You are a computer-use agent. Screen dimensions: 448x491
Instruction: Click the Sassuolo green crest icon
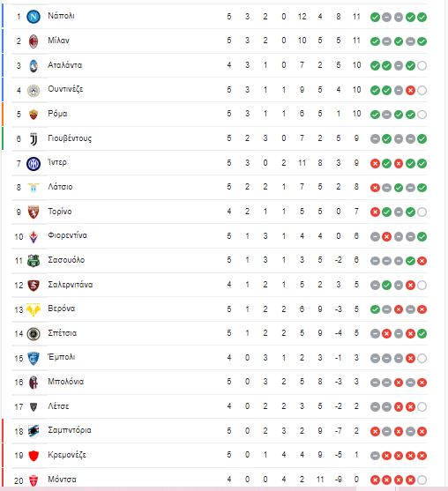coord(34,261)
